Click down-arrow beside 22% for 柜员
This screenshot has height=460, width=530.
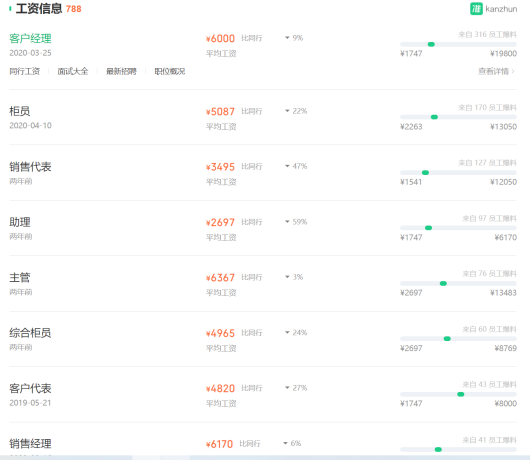(287, 111)
